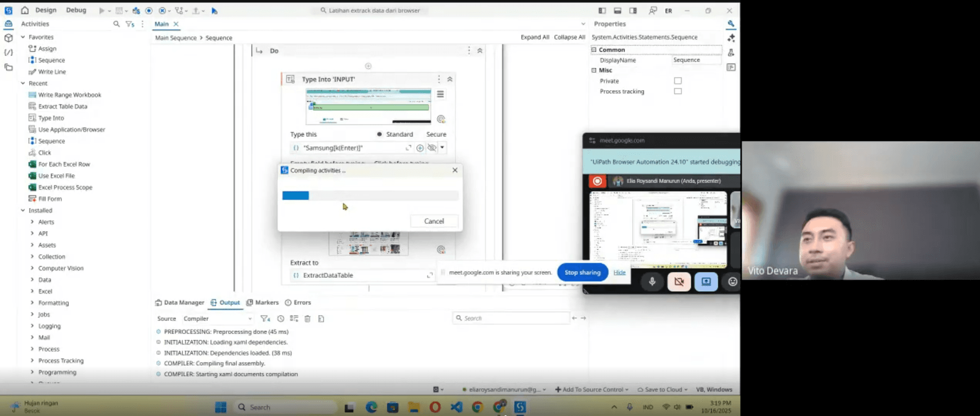Open UiPath Studio from Windows taskbar

click(520, 407)
